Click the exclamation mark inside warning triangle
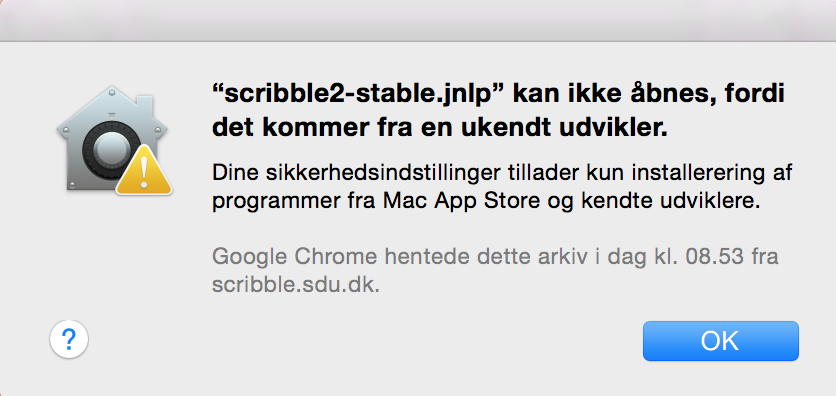The image size is (836, 396). 144,173
